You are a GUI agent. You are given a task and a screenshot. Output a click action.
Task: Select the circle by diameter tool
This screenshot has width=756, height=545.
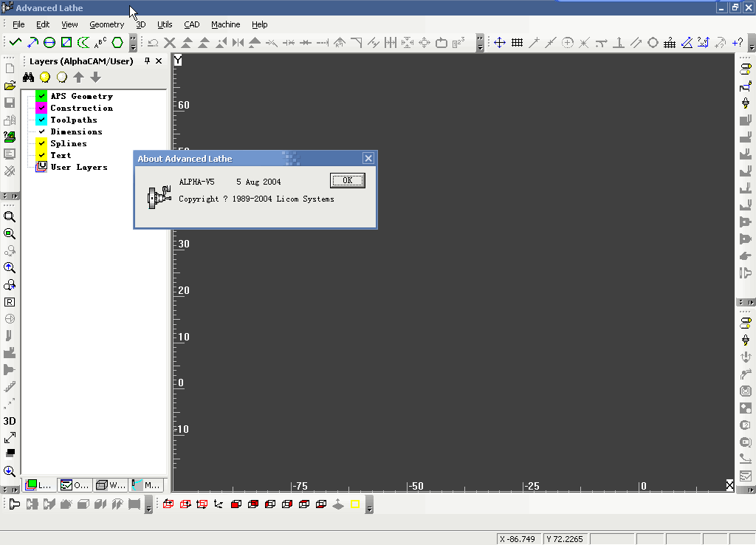pyautogui.click(x=49, y=42)
